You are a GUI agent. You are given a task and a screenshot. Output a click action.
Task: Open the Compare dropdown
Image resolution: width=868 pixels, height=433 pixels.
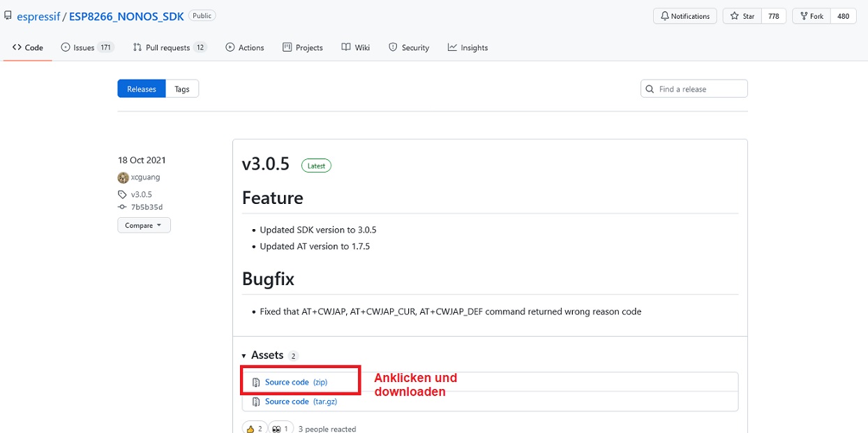coord(144,226)
